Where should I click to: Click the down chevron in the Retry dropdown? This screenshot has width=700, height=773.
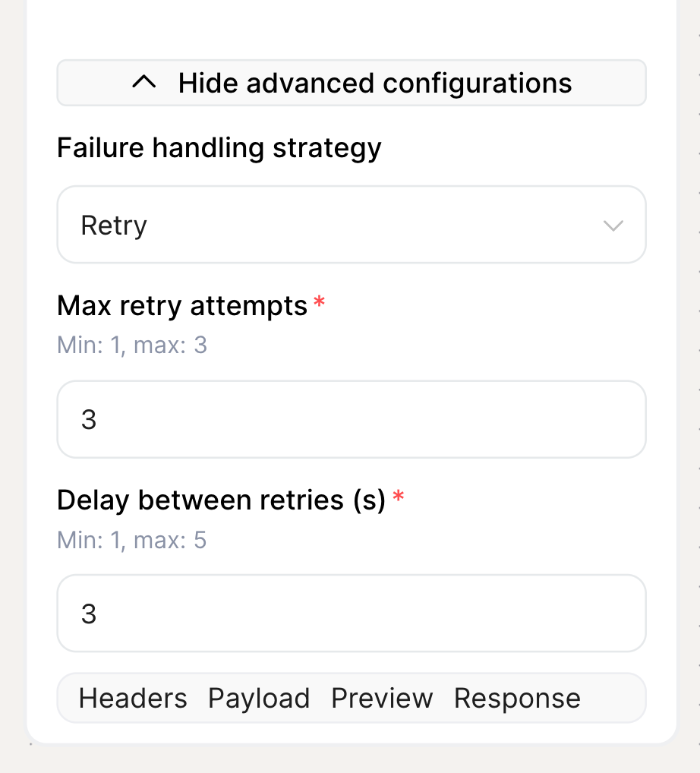tap(613, 226)
